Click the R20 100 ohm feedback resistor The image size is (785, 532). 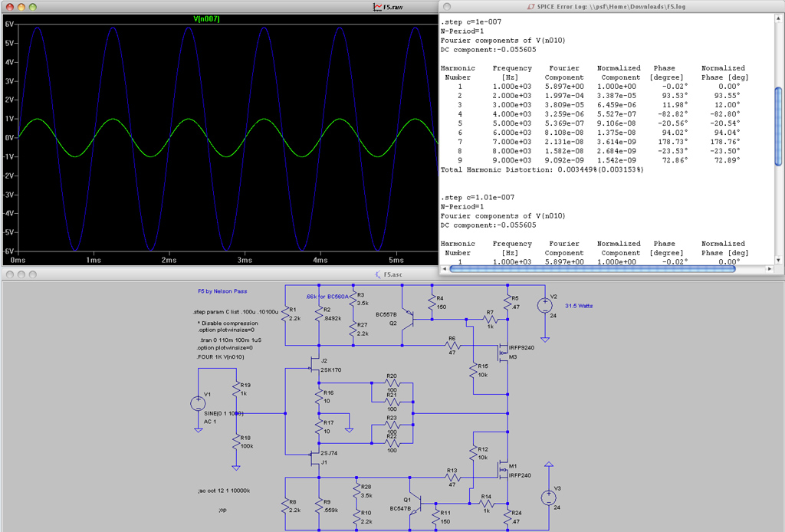click(392, 383)
